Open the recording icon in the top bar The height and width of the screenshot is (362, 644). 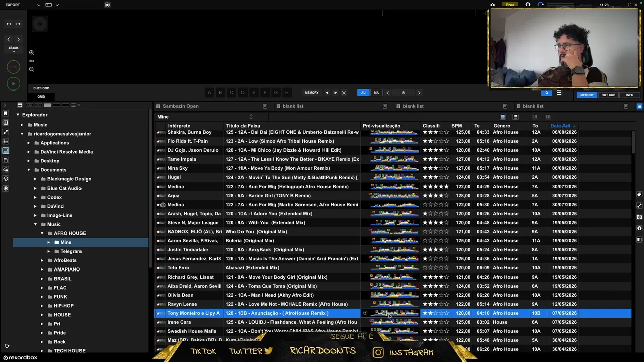(107, 5)
